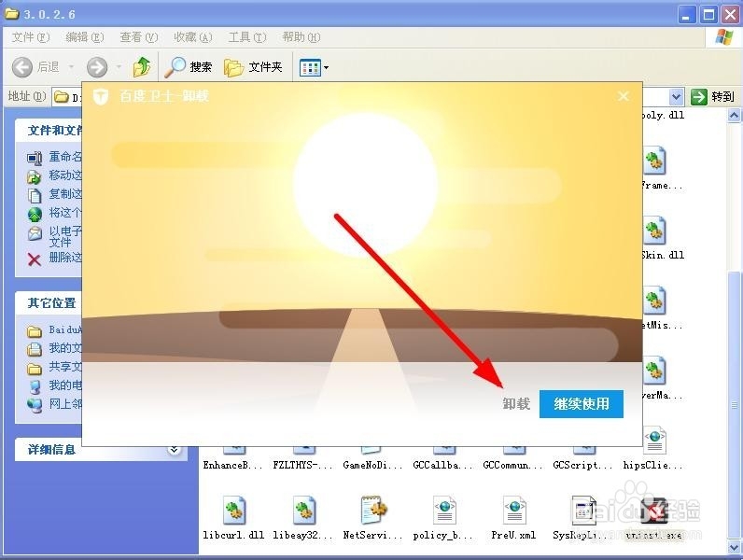Viewport: 743px width, 560px height.
Task: Open the 文件(F) menu
Action: [x=30, y=37]
